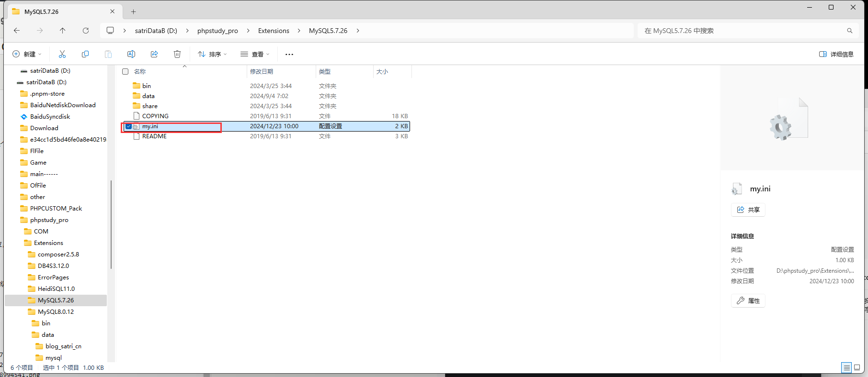Sort by 大小 size column header
The image size is (868, 377).
382,71
